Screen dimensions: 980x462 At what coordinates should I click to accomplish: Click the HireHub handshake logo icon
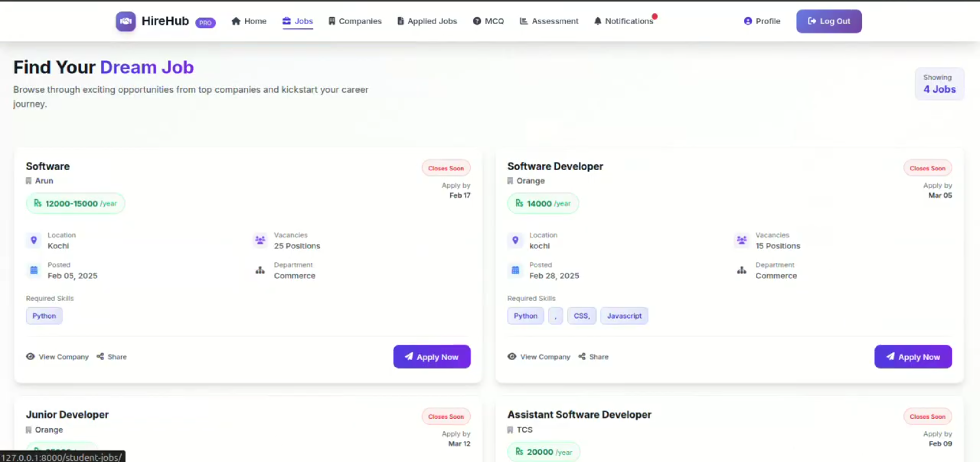pos(126,21)
